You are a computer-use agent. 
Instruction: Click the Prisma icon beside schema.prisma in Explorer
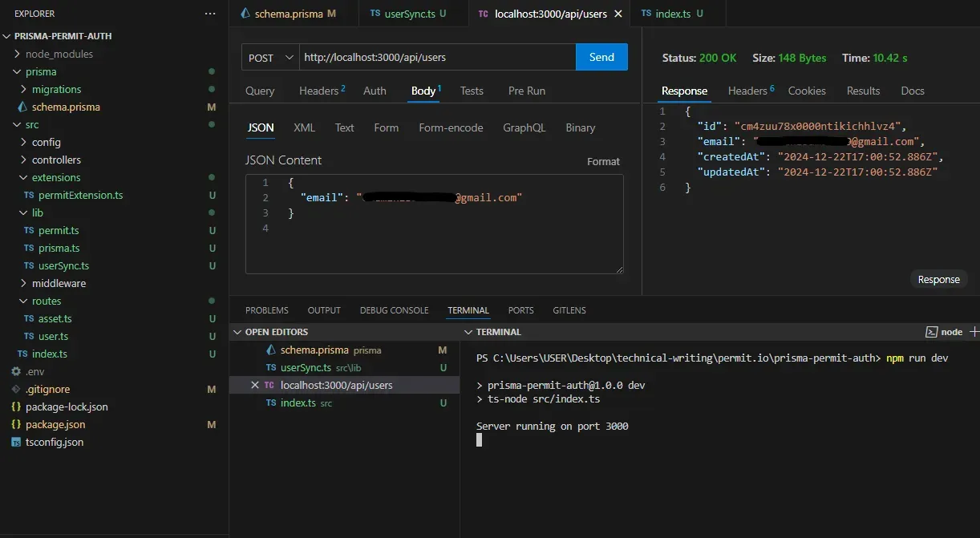[22, 107]
